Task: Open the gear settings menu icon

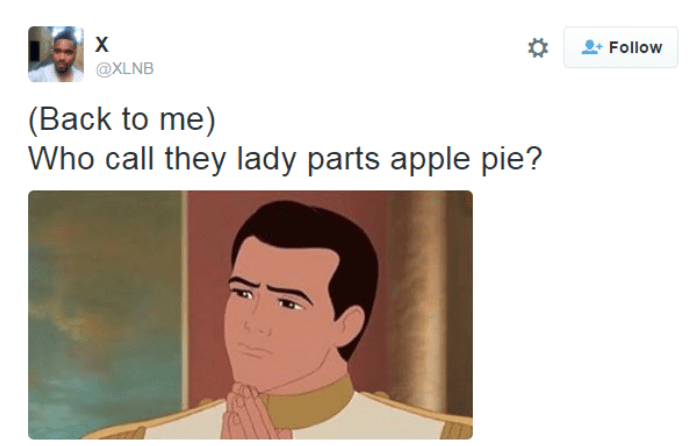Action: click(x=538, y=48)
